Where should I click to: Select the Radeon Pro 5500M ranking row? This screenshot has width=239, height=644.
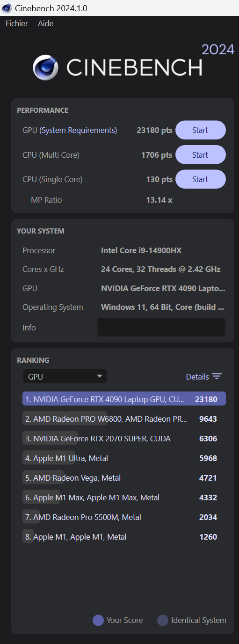(x=124, y=517)
